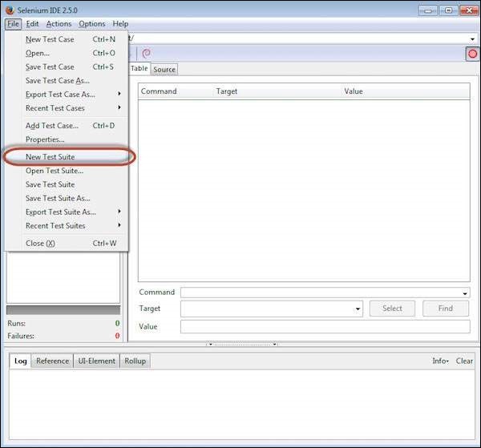Screen dimensions: 481x448
Task: Click the Firefox logo in title bar
Action: point(10,10)
